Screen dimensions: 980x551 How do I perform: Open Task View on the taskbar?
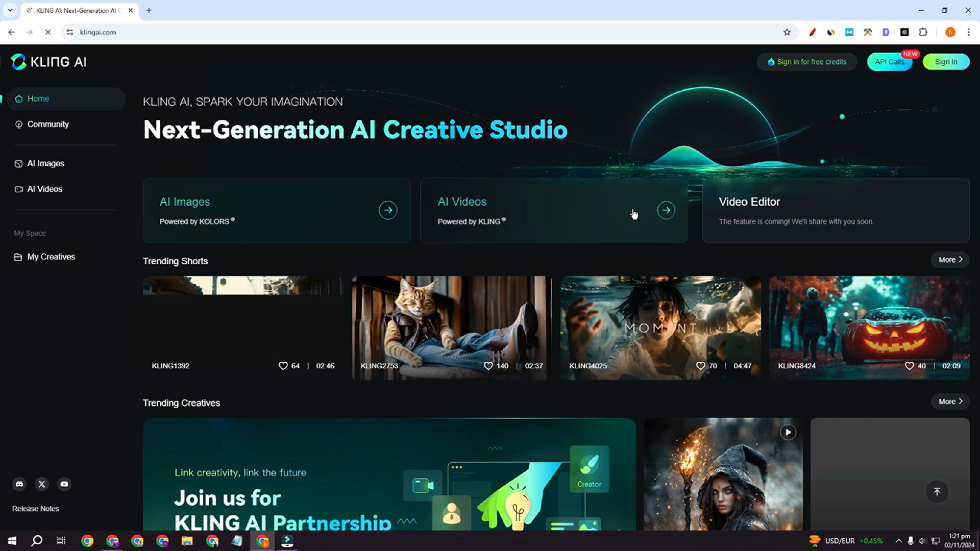click(61, 541)
